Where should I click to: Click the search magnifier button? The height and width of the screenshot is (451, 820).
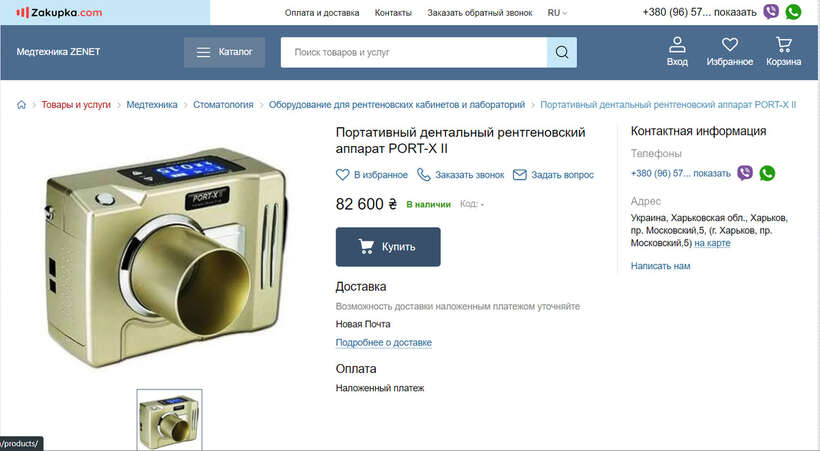(562, 52)
